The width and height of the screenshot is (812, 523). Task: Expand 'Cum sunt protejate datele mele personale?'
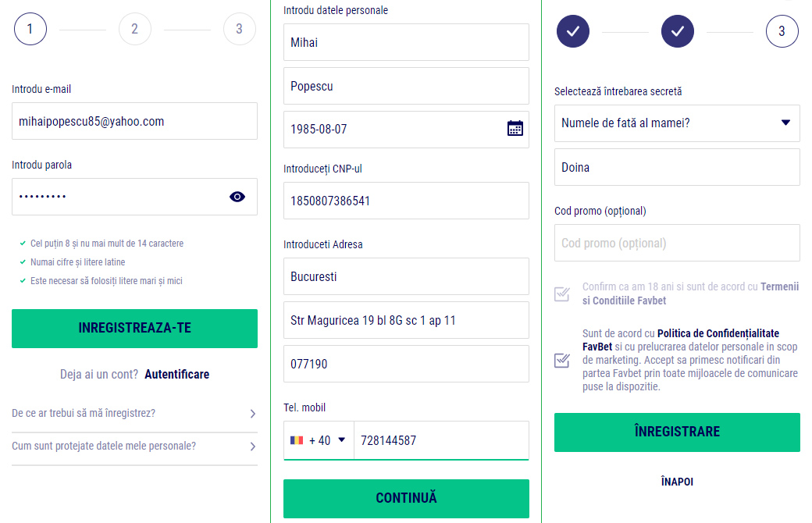point(134,446)
